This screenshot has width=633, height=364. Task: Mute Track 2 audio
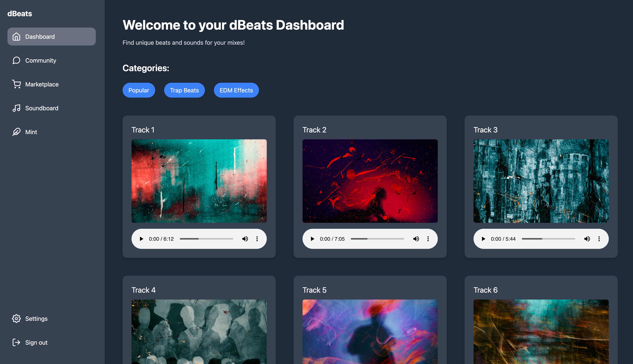(416, 239)
